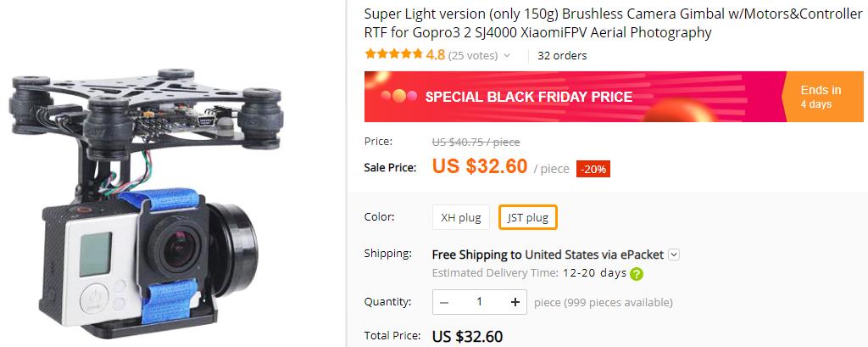This screenshot has height=347, width=868.
Task: Click the 25 votes text
Action: [473, 56]
